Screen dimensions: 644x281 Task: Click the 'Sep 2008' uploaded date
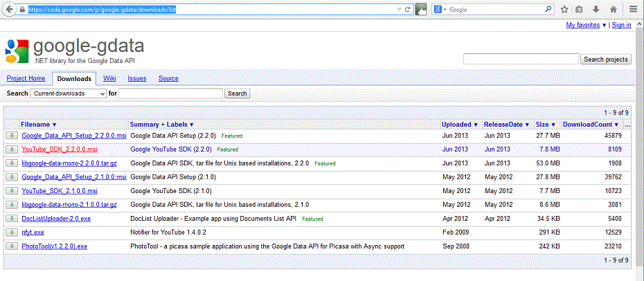[456, 246]
